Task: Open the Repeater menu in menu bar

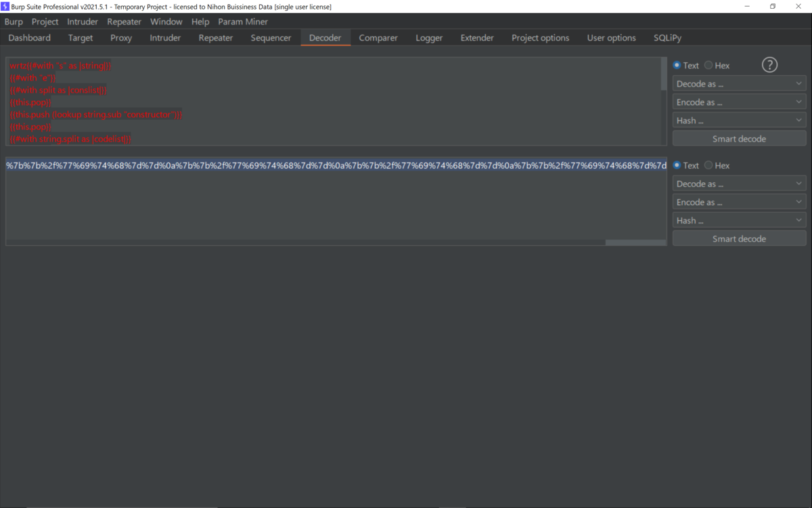Action: click(124, 22)
